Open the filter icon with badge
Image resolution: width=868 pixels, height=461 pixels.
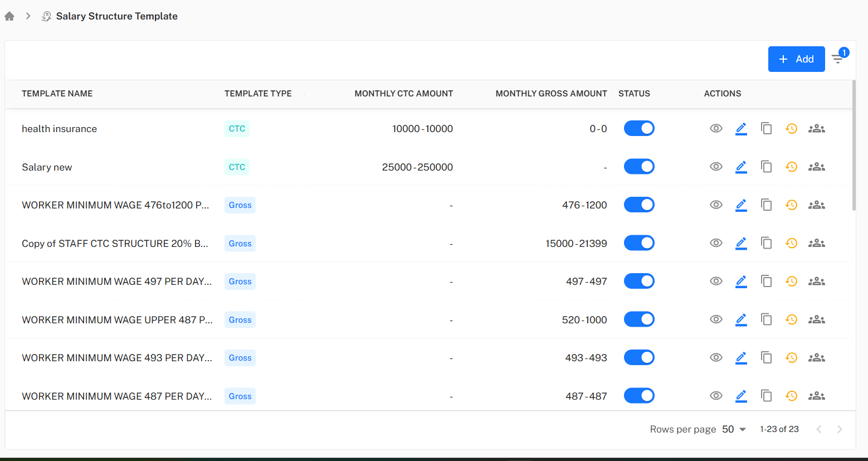tap(837, 59)
